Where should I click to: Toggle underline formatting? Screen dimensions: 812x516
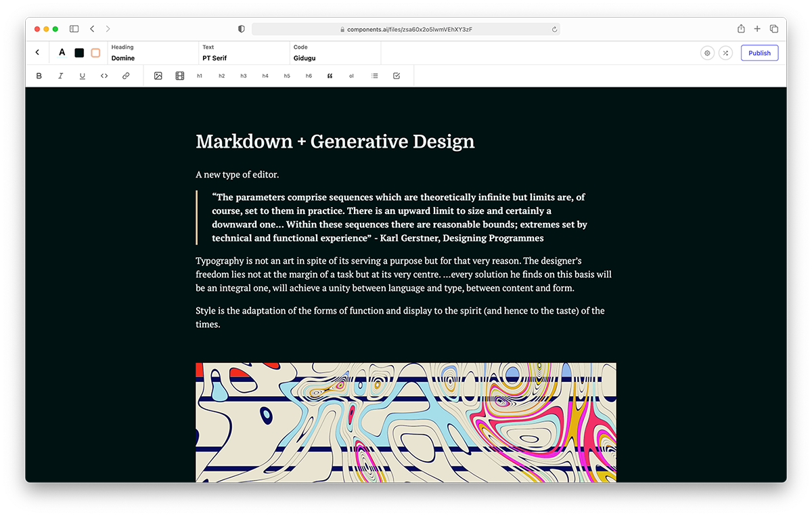coord(82,76)
